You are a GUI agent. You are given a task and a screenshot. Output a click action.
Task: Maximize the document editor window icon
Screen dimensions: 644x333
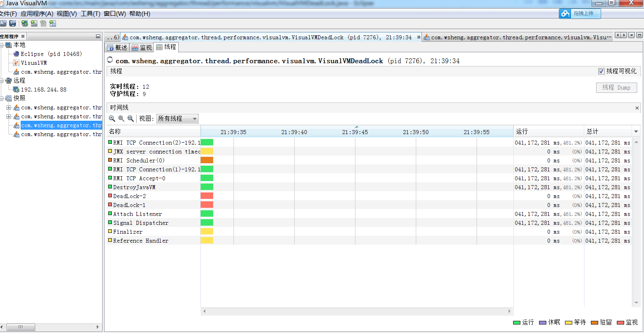tap(640, 35)
